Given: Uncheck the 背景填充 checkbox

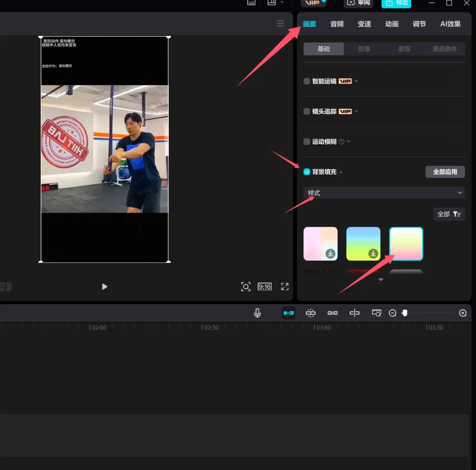Looking at the screenshot, I should tap(307, 172).
